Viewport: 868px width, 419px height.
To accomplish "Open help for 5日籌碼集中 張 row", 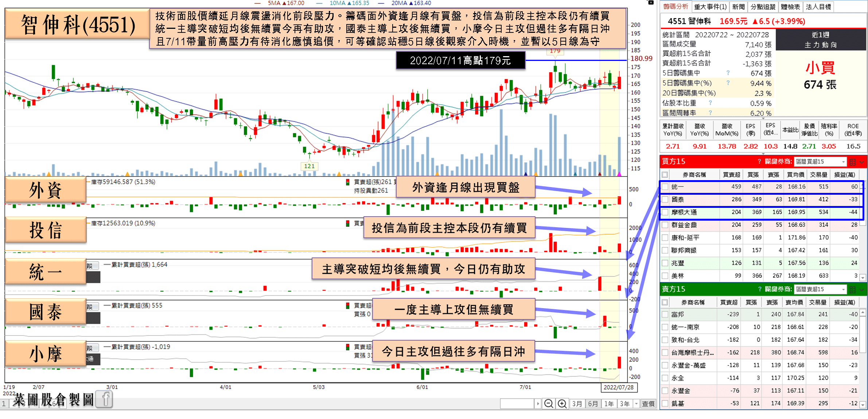I will pos(728,73).
